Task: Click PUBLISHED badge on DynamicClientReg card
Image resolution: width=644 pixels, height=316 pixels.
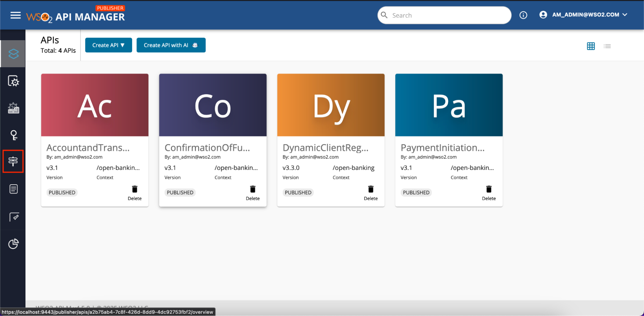Action: (298, 192)
